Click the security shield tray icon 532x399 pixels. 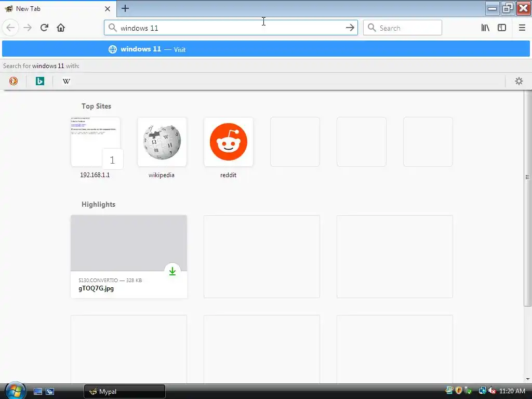tap(459, 391)
